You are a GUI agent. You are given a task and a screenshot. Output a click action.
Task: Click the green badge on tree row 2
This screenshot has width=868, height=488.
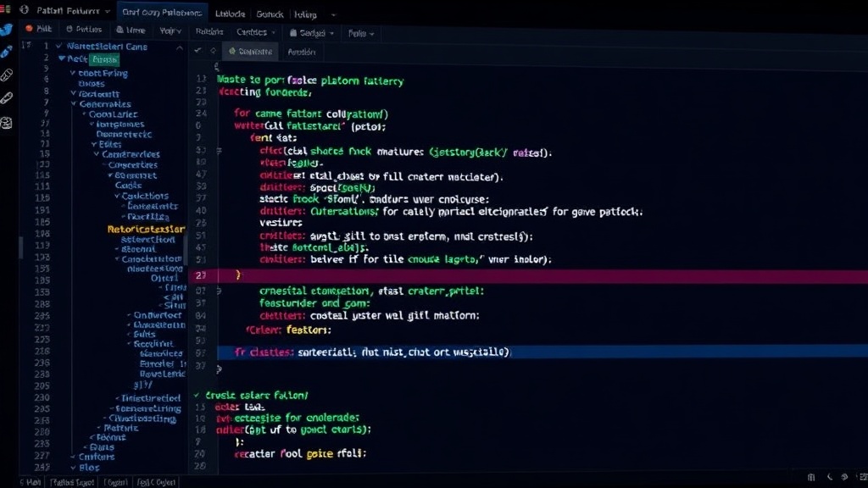[105, 59]
